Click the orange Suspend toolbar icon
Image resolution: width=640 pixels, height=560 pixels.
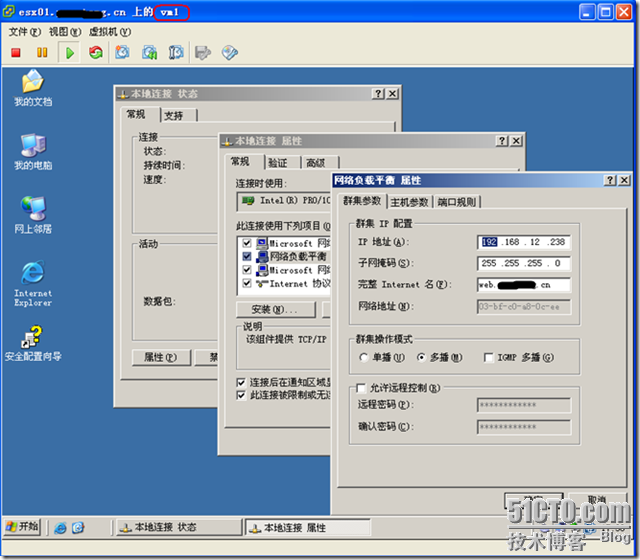(42, 53)
